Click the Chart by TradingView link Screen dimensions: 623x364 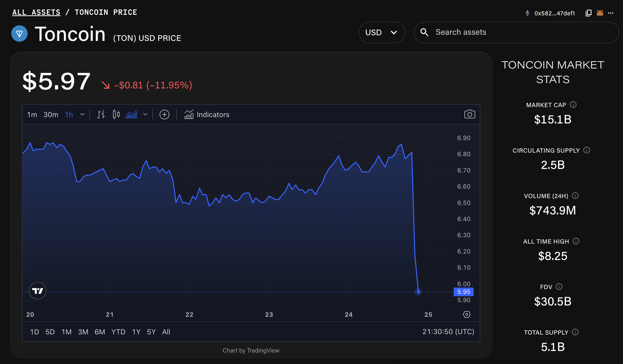(251, 350)
